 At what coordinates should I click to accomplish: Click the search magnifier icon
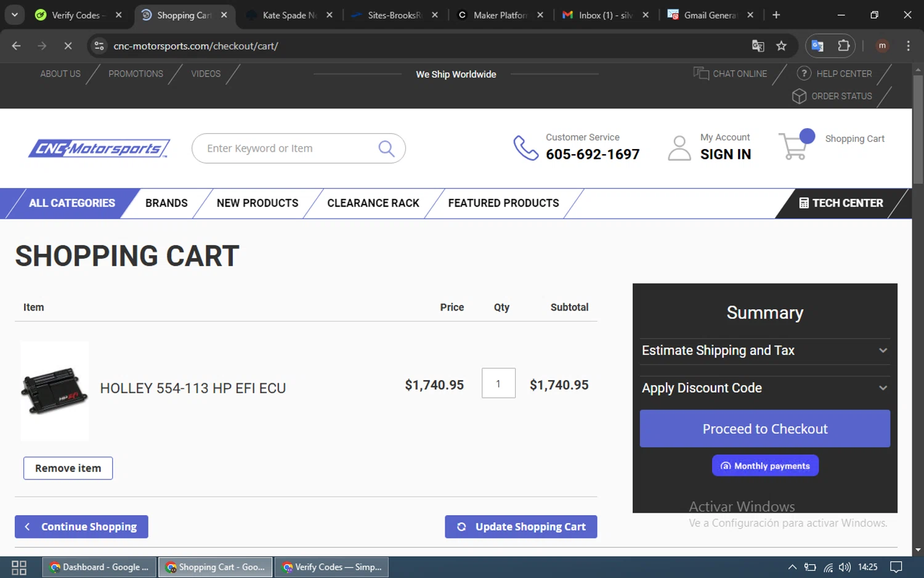click(x=386, y=149)
